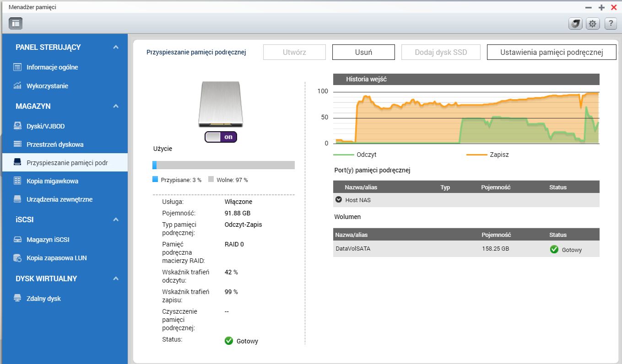The image size is (622, 364).
Task: Open settings gear icon
Action: tap(593, 24)
